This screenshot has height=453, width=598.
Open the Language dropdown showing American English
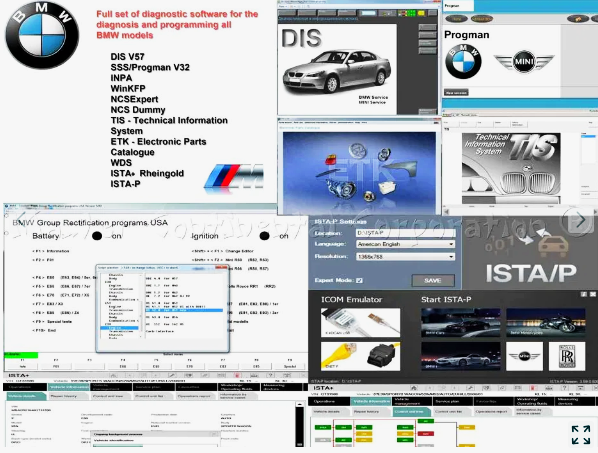point(405,244)
